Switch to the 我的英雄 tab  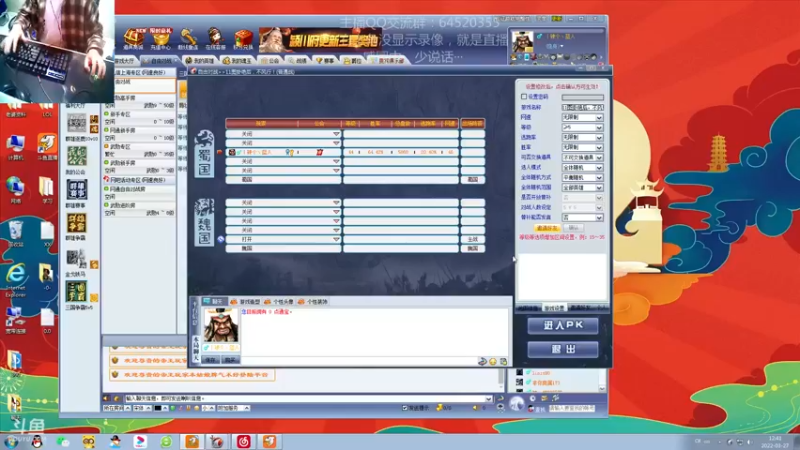click(x=200, y=61)
